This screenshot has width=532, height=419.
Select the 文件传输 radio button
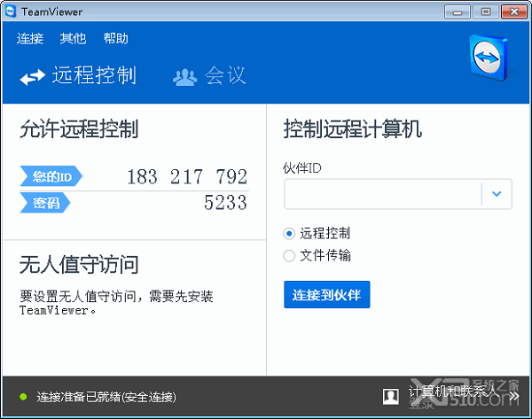(289, 256)
